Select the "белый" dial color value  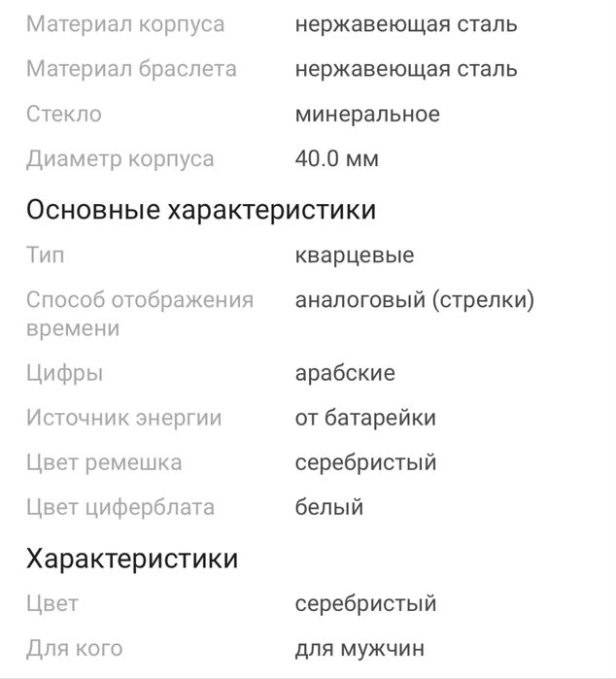click(329, 507)
